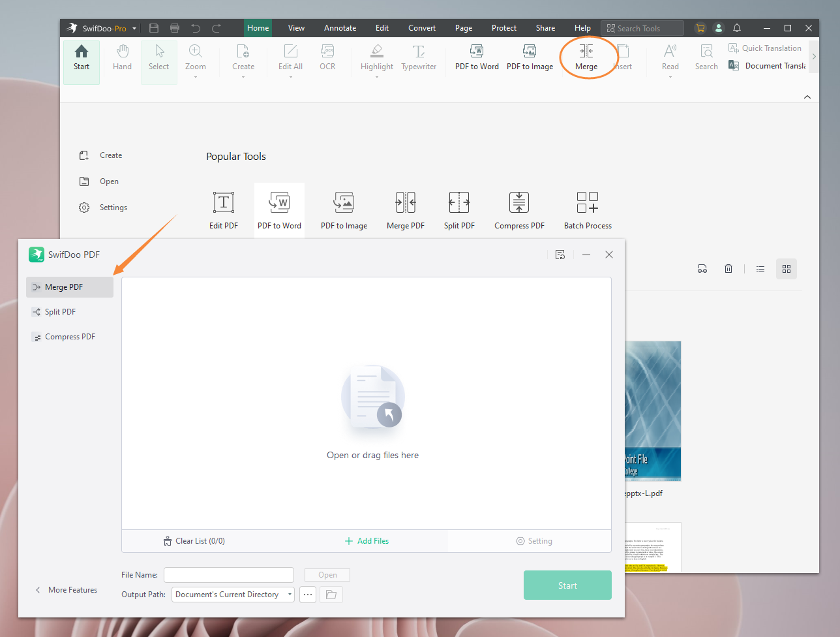This screenshot has width=840, height=637.
Task: Click the undo arrow in title bar
Action: tap(196, 28)
